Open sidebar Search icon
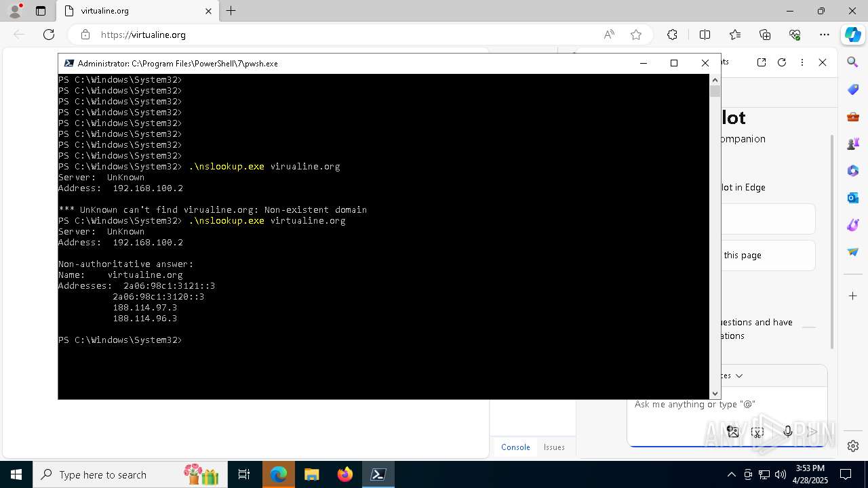 [x=853, y=62]
